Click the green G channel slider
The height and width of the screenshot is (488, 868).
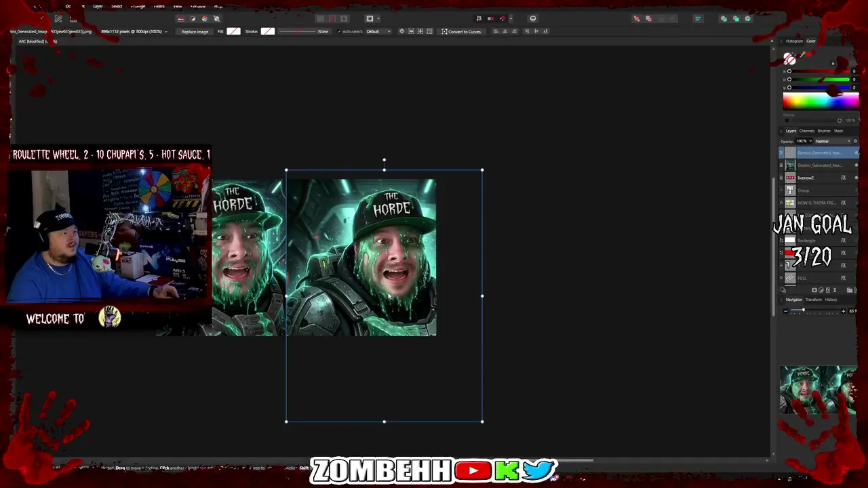click(x=819, y=79)
